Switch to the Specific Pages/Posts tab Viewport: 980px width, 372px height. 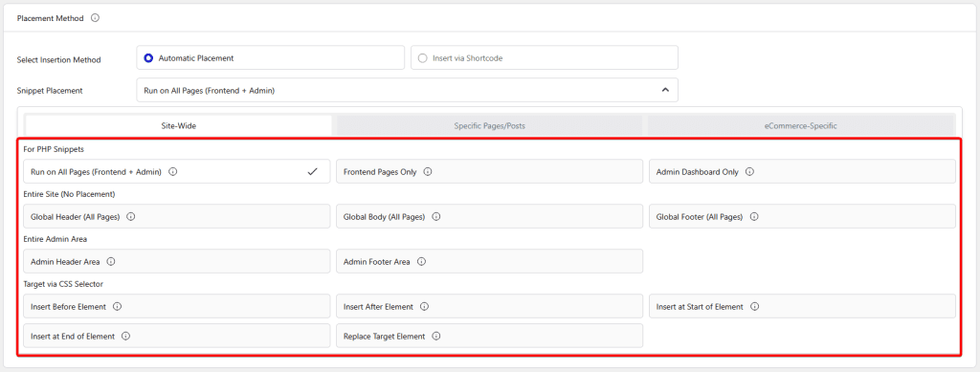coord(489,125)
